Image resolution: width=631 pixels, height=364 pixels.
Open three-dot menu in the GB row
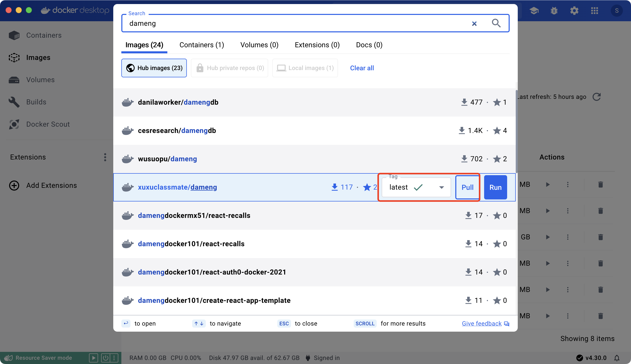point(568,237)
